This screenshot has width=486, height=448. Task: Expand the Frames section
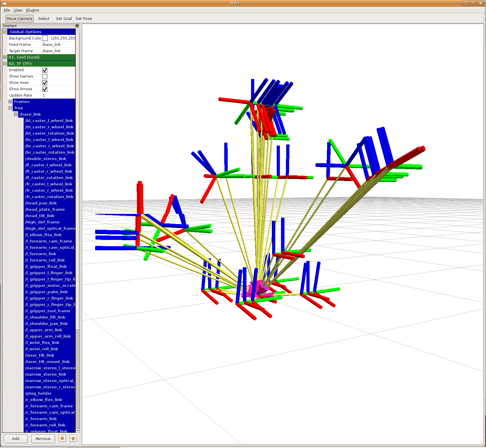point(10,101)
